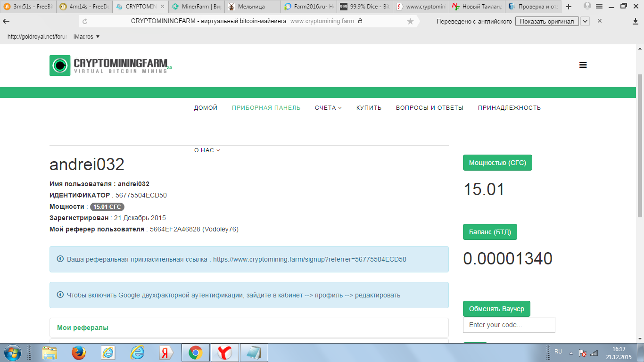The height and width of the screenshot is (362, 644).
Task: Expand the О НАС menu
Action: tap(207, 150)
